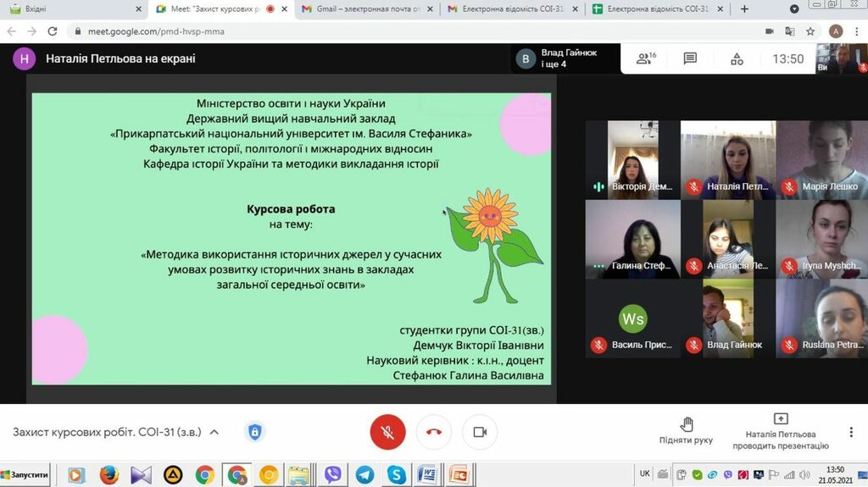Open the activities shapes icon
Viewport: 868px width, 487px height.
click(x=737, y=58)
